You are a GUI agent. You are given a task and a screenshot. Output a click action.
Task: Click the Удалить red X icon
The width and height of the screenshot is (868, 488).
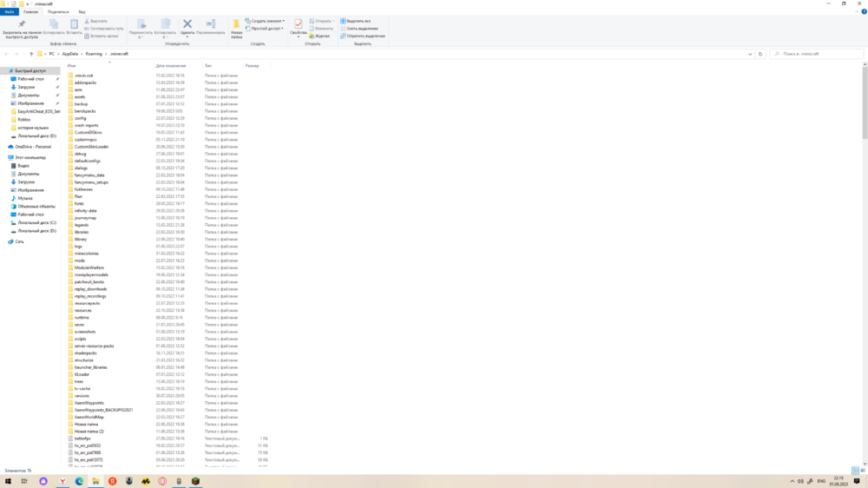[x=187, y=23]
